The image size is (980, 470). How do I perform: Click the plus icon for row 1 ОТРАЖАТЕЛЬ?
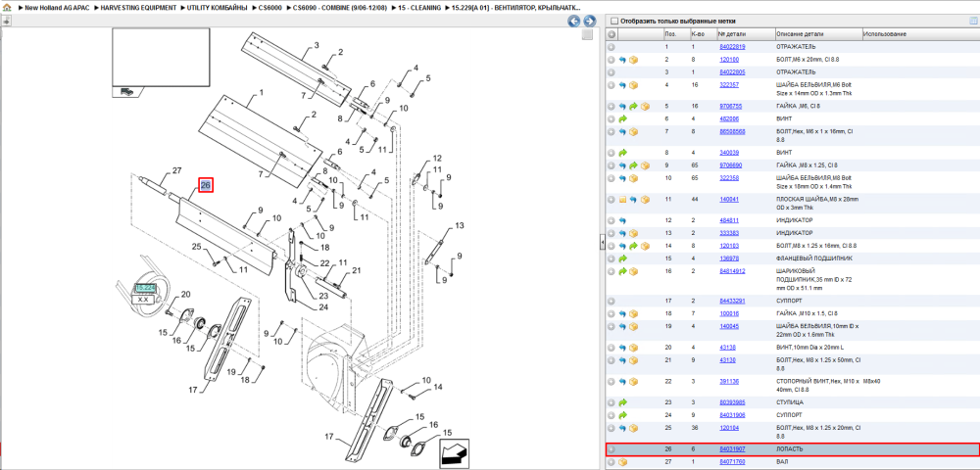tap(612, 47)
